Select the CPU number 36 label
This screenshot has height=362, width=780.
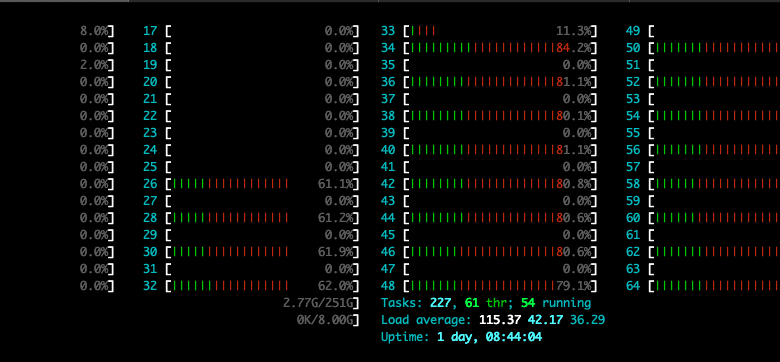coord(388,82)
